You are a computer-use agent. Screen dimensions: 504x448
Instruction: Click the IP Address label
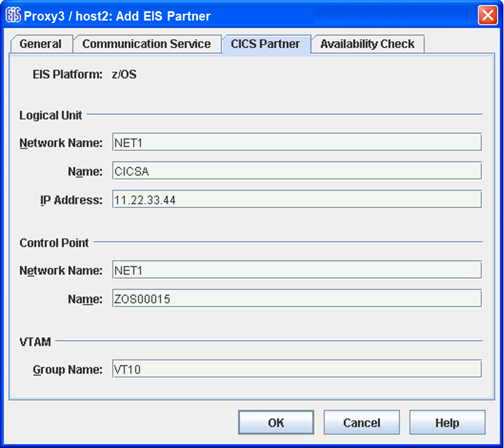point(71,200)
